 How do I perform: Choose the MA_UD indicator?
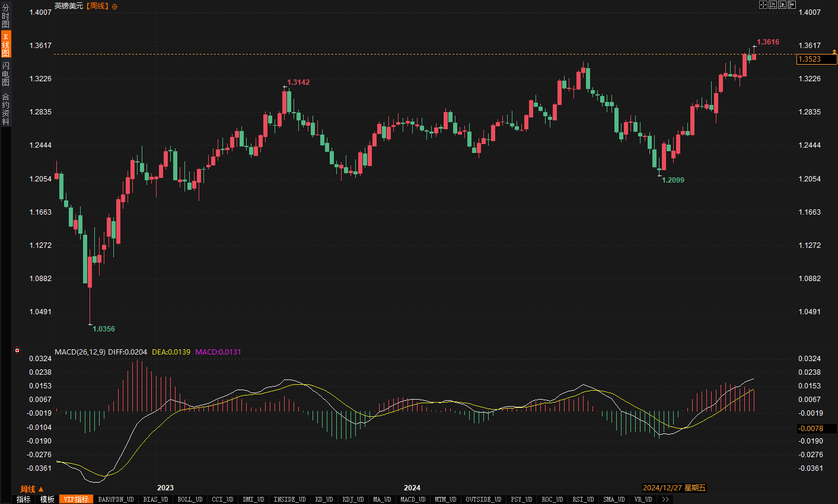[x=382, y=499]
